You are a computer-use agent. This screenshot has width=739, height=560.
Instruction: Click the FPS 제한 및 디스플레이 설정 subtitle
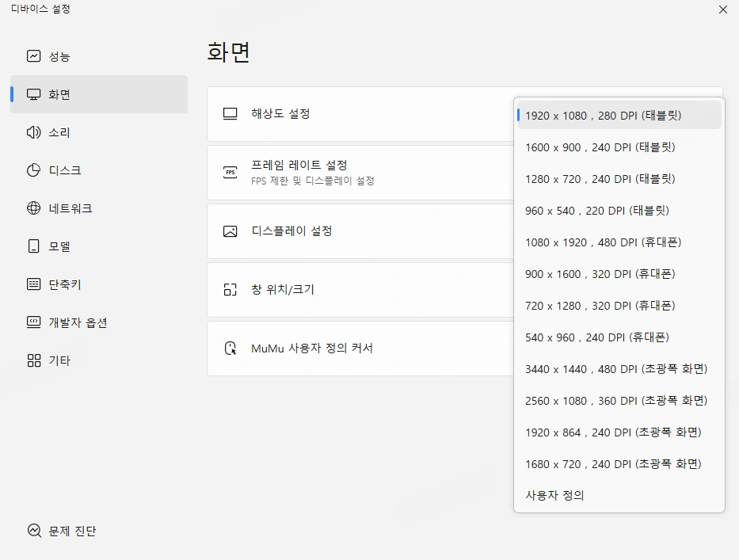coord(313,181)
